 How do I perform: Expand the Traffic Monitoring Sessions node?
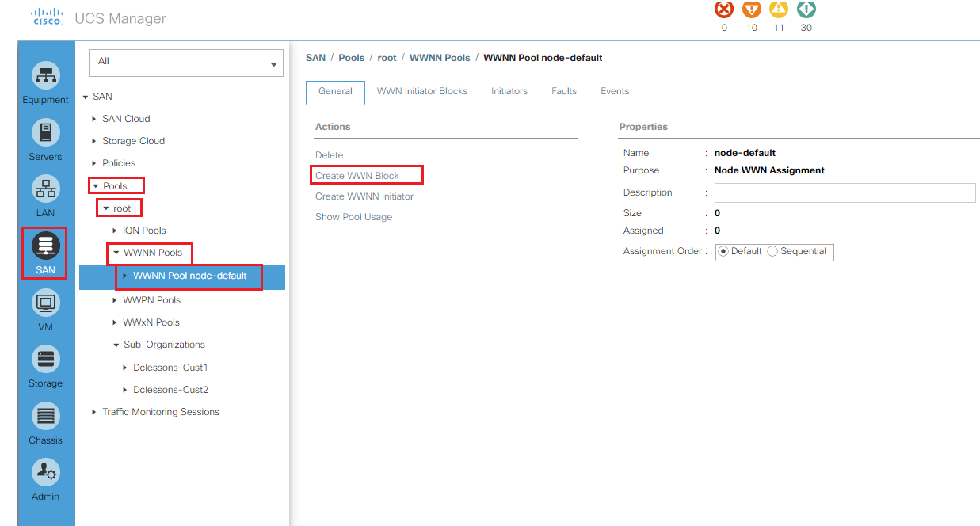pyautogui.click(x=95, y=412)
